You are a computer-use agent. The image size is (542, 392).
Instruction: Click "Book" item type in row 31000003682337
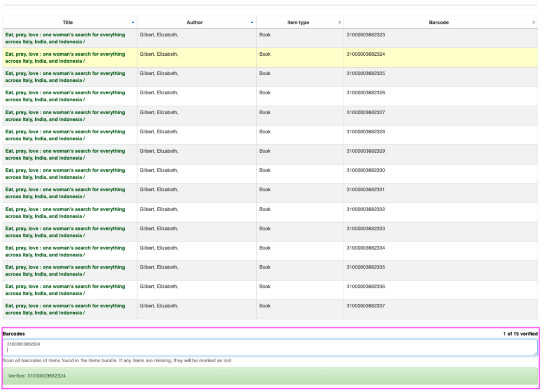pyautogui.click(x=265, y=306)
